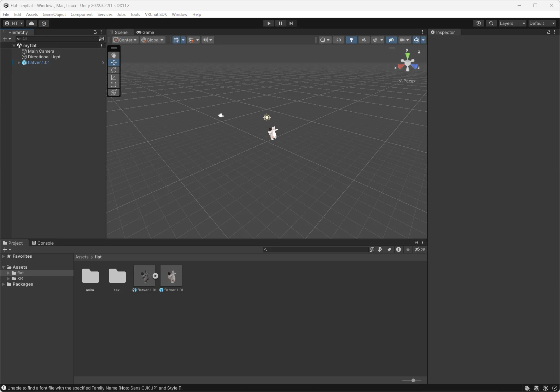Click the font error status message
Image resolution: width=560 pixels, height=392 pixels.
click(x=95, y=388)
